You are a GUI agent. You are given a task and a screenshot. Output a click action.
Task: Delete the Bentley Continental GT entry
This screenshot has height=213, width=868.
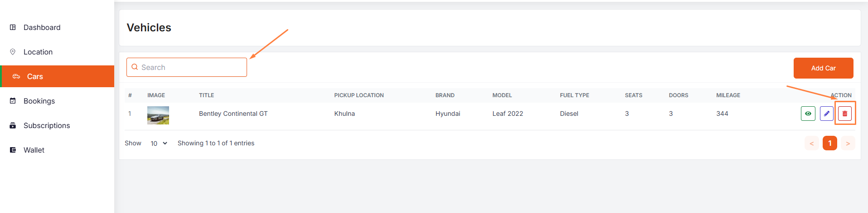[844, 114]
